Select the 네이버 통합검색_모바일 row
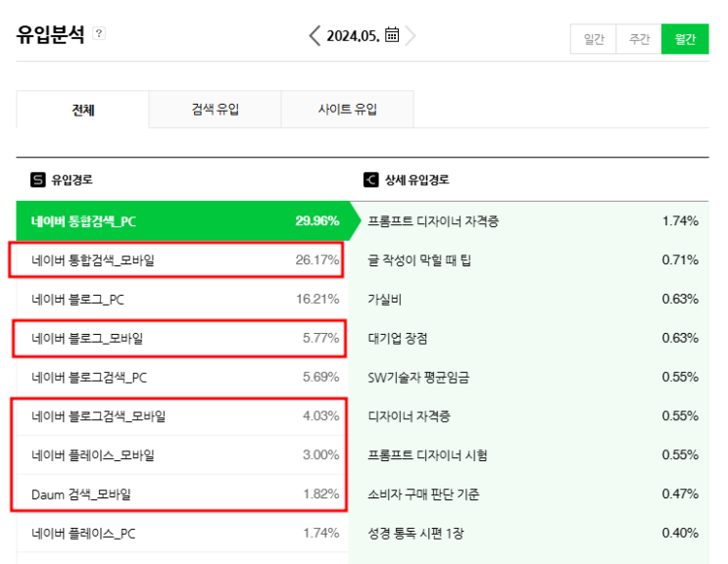 pos(182,259)
